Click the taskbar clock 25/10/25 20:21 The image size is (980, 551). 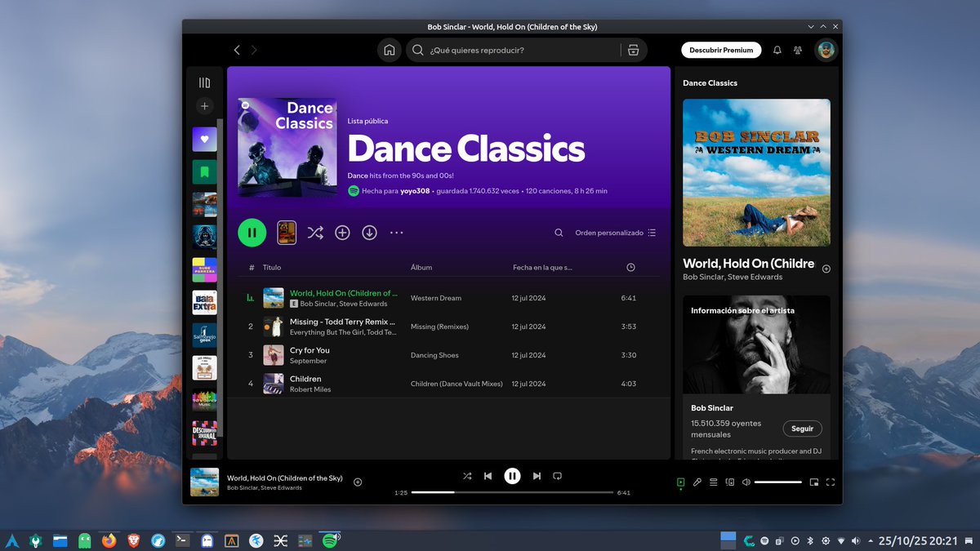point(918,540)
